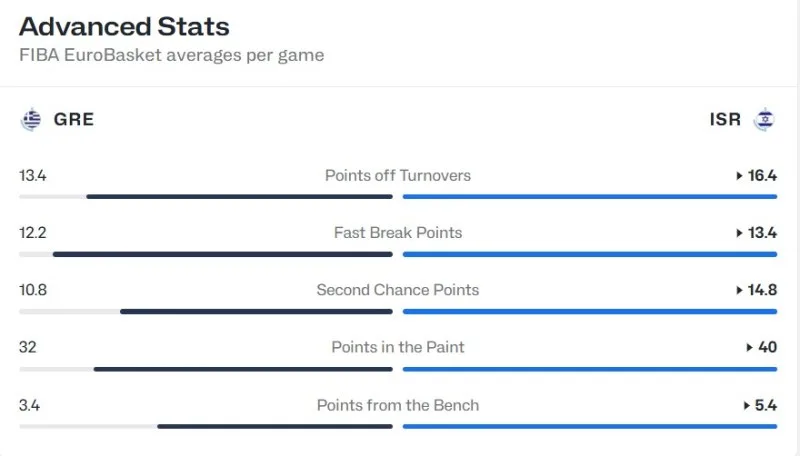800x456 pixels.
Task: Click the Advanced Stats heading
Action: coord(124,27)
